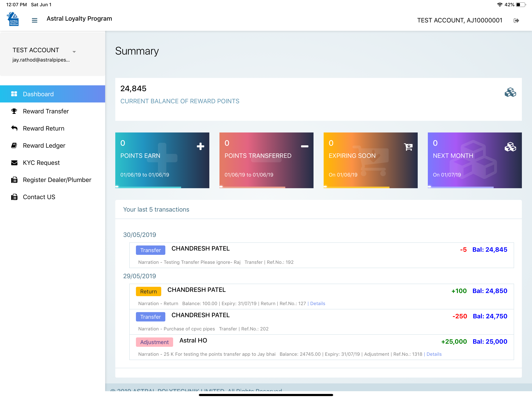This screenshot has width=532, height=399.
Task: Click CURRENT BALANCE OF REWARD POINTS label
Action: [180, 101]
